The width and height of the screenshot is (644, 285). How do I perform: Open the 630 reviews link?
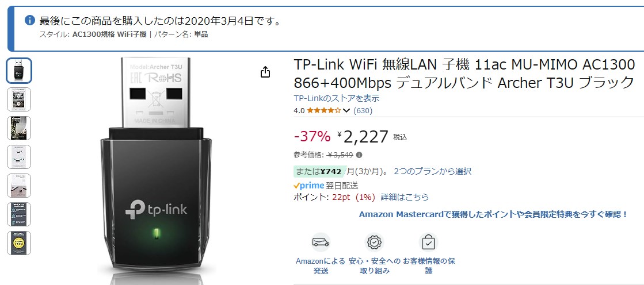pos(363,110)
